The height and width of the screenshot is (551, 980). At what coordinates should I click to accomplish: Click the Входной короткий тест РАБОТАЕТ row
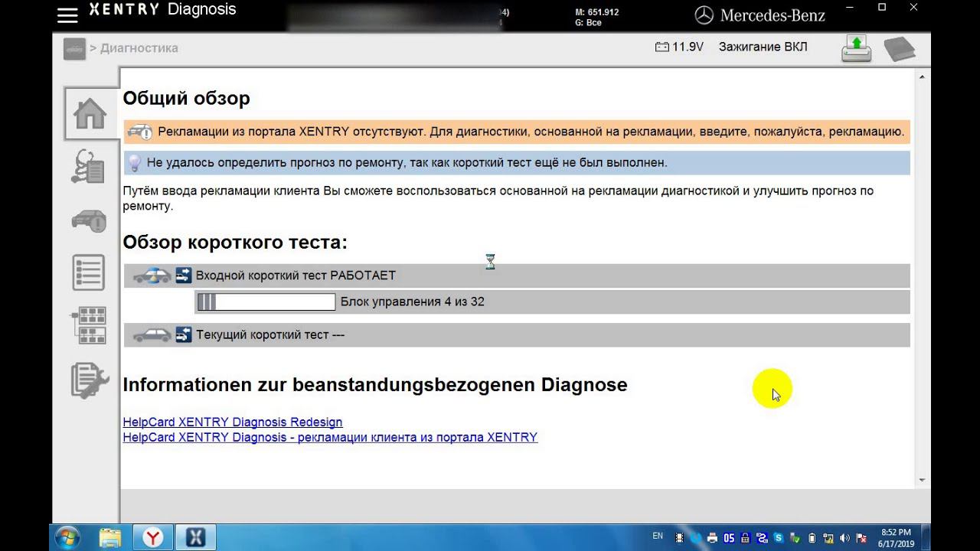(517, 275)
